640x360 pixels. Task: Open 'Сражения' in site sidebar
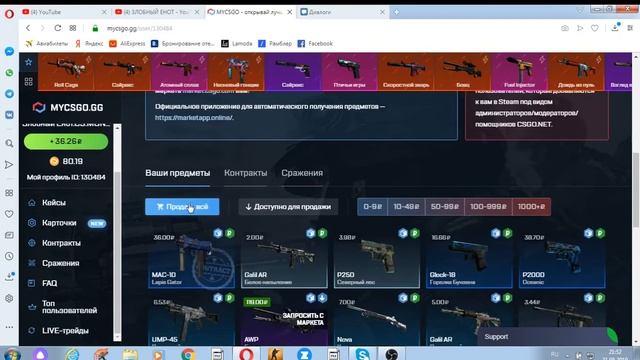[60, 263]
